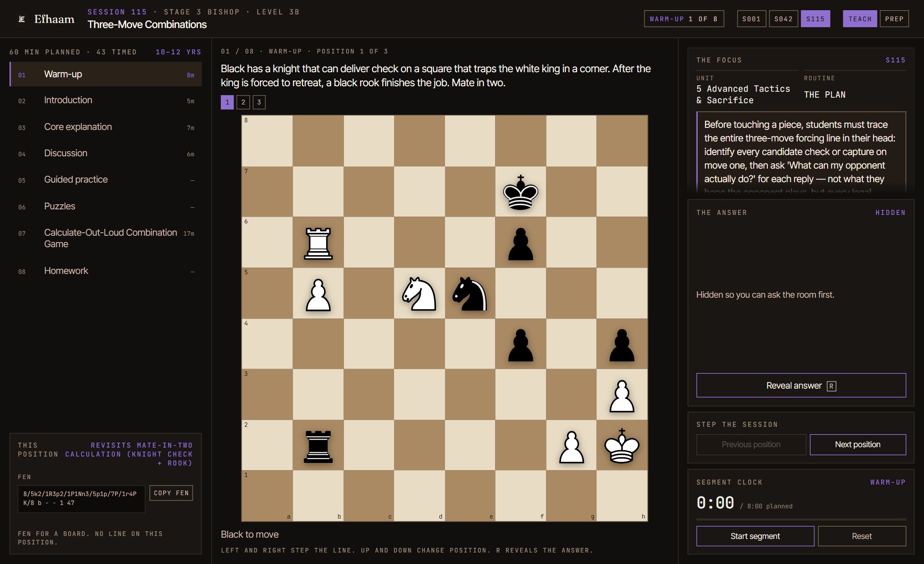
Task: Reset the segment clock
Action: [862, 536]
